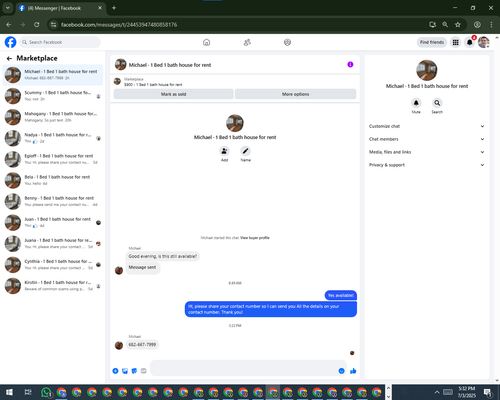Go back using the Marketplace arrow
Viewport: 500px width, 400px height.
[x=9, y=59]
